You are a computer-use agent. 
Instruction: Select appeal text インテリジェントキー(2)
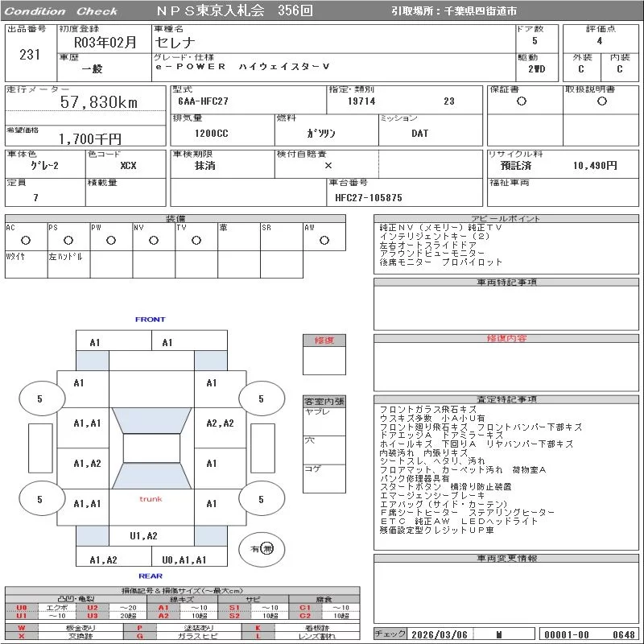tap(434, 236)
